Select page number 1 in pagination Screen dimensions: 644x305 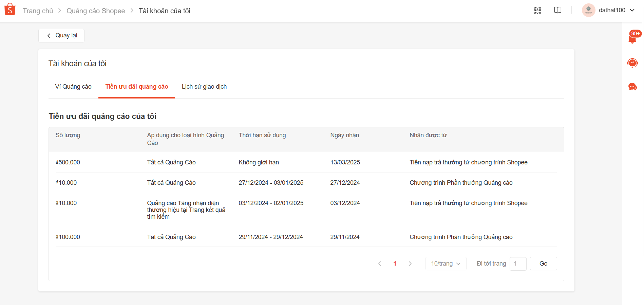coord(395,264)
